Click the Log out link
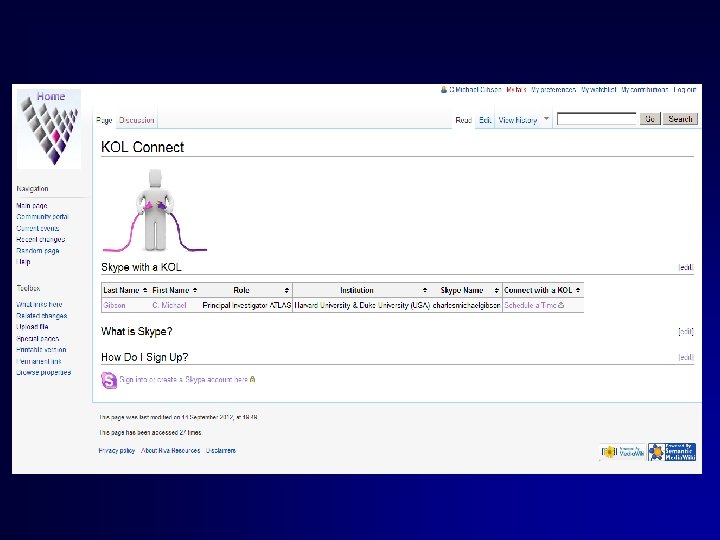The image size is (720, 540). [x=685, y=90]
